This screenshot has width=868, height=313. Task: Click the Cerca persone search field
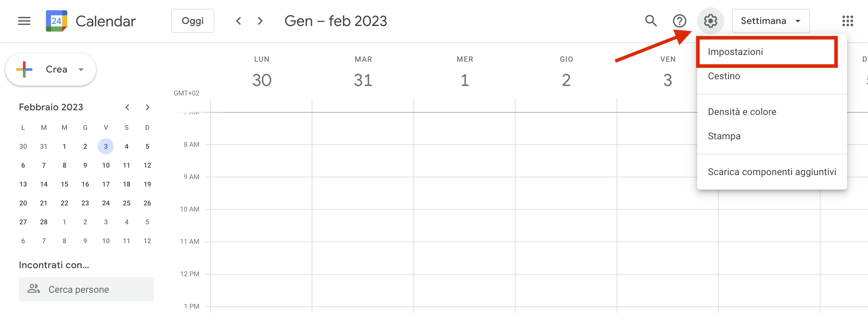(86, 289)
